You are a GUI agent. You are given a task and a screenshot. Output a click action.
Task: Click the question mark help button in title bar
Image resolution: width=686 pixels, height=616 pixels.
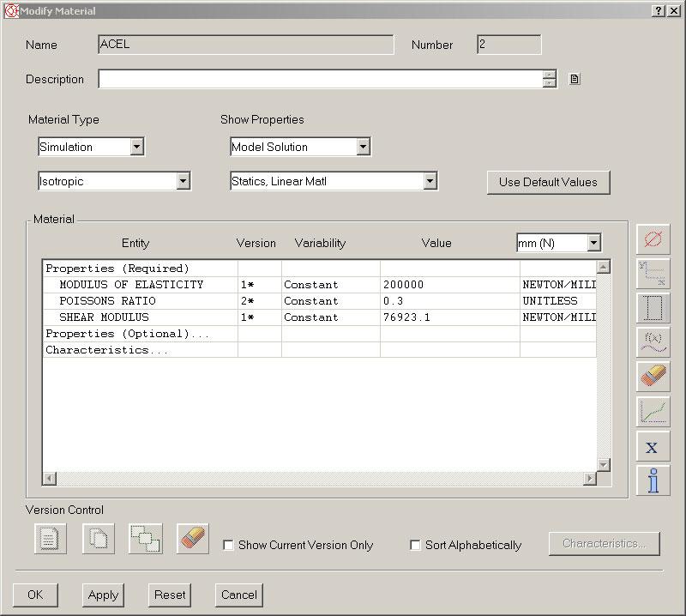659,11
